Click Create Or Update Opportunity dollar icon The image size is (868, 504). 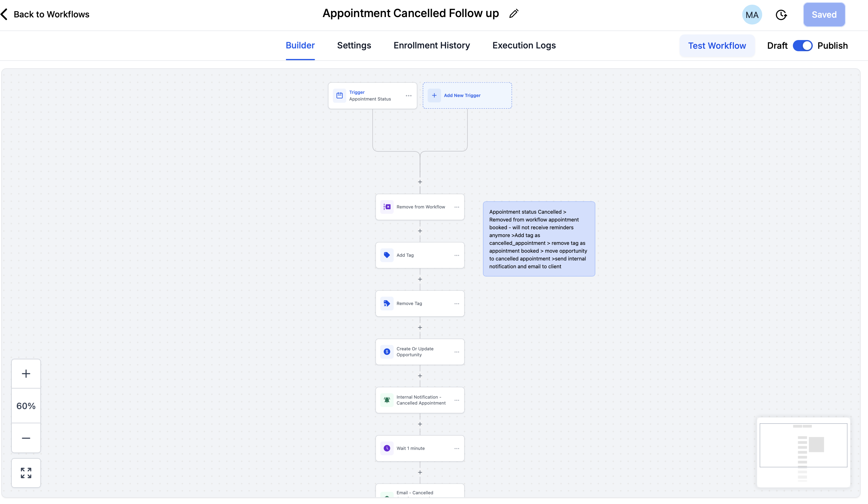[x=387, y=352]
